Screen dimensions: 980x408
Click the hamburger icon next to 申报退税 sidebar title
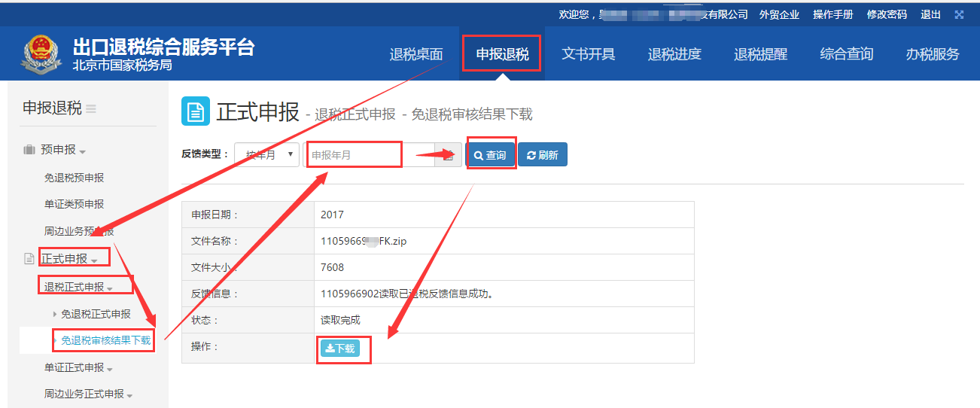(91, 108)
